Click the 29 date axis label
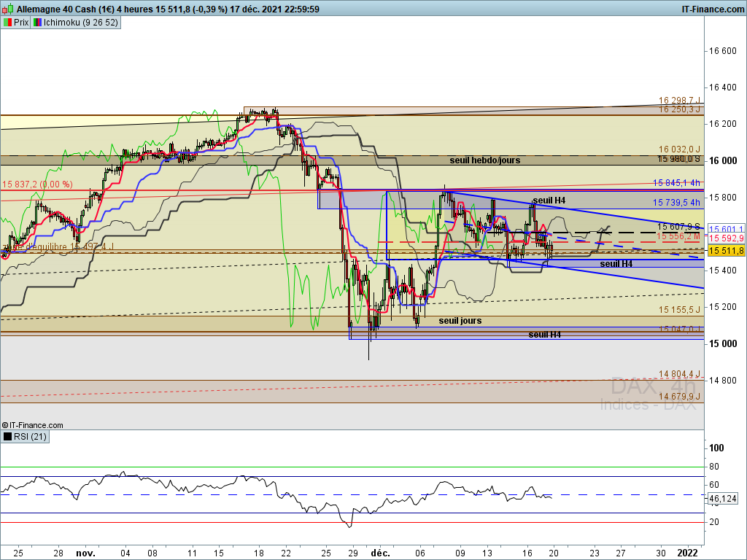 tap(352, 553)
